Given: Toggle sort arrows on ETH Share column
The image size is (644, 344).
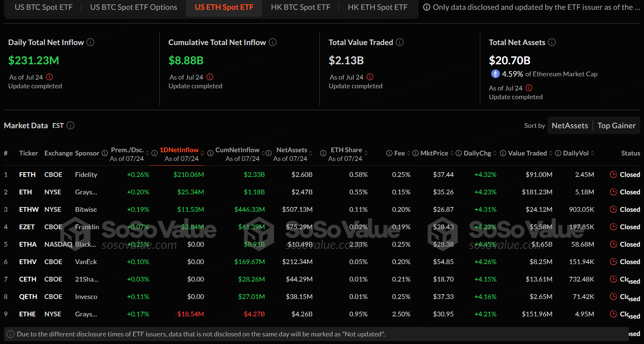Looking at the screenshot, I should coord(366,153).
